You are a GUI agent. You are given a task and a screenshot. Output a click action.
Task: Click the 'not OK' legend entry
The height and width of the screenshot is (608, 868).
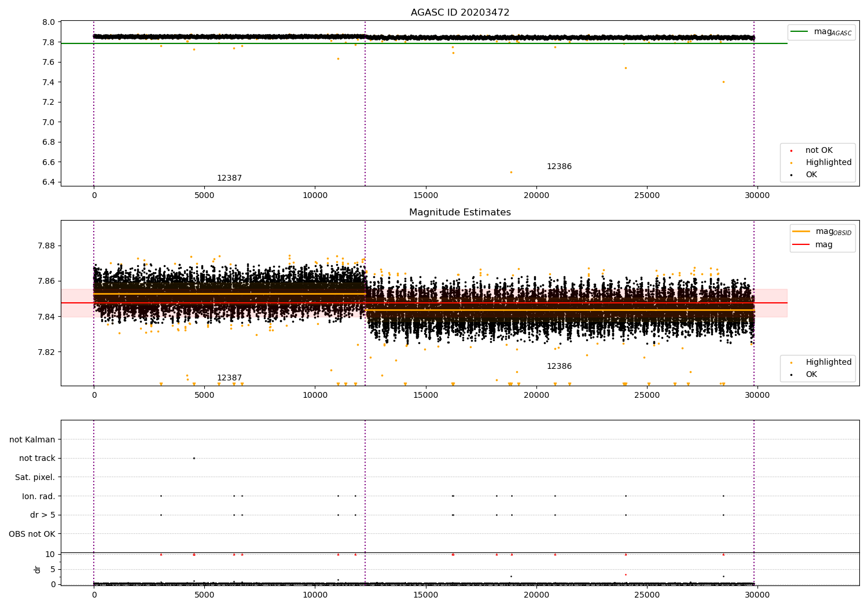tap(818, 151)
